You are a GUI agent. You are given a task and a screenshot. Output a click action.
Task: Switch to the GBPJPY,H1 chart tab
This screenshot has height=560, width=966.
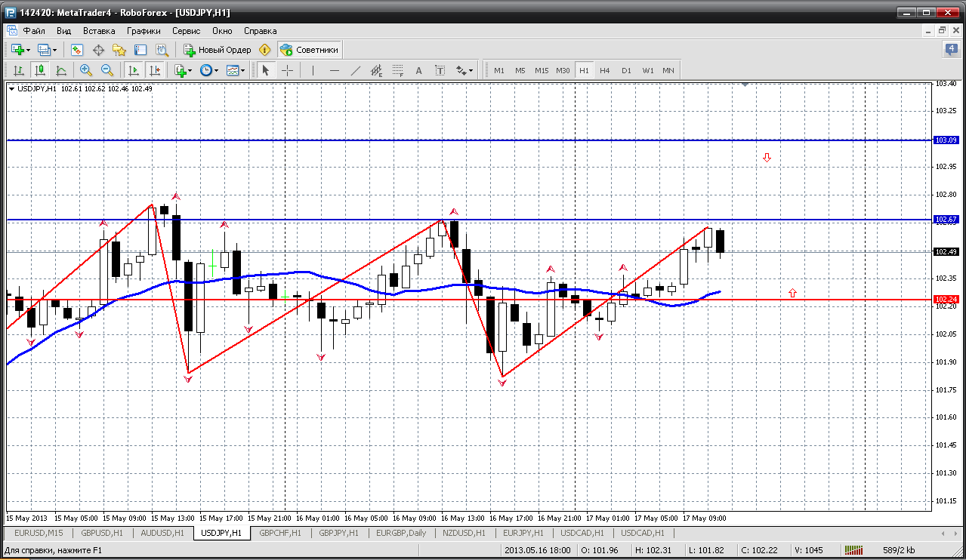point(339,533)
